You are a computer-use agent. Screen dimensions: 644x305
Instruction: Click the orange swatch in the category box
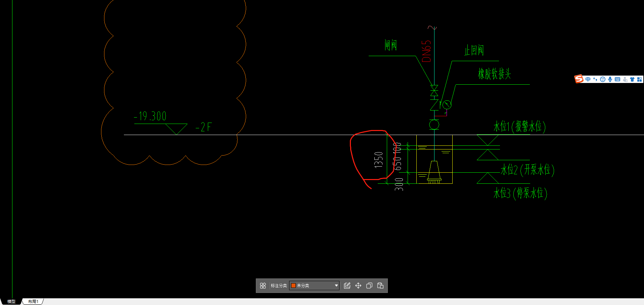coord(293,286)
